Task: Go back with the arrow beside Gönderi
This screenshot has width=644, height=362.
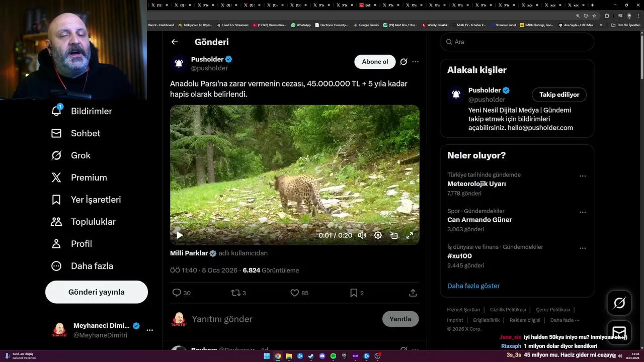Action: (x=175, y=42)
